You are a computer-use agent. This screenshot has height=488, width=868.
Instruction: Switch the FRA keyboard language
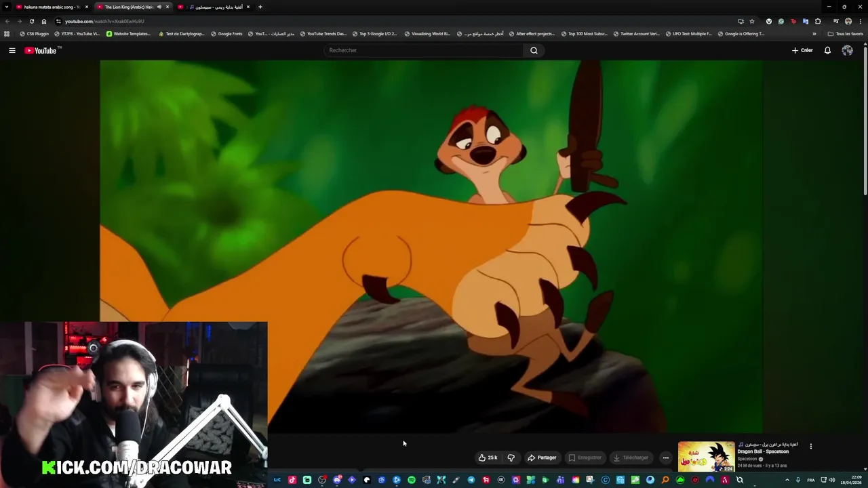pos(811,480)
